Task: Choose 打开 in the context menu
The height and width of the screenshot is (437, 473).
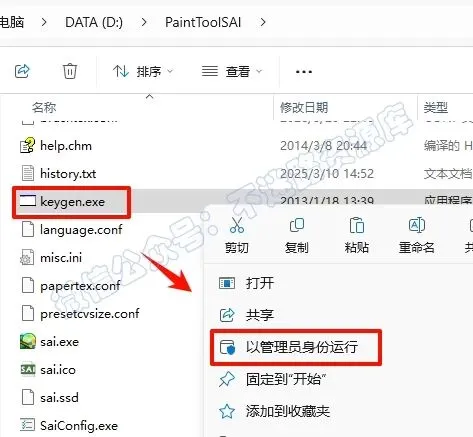Action: pos(260,283)
